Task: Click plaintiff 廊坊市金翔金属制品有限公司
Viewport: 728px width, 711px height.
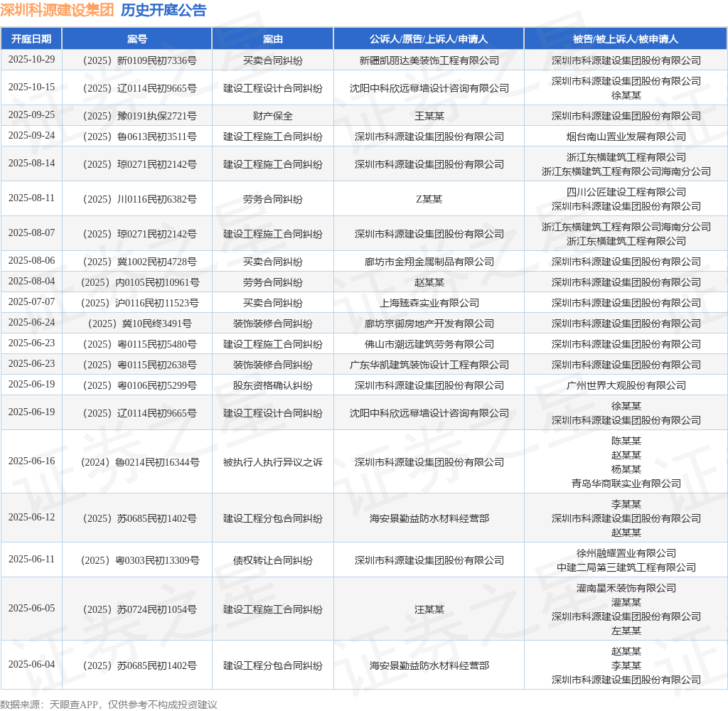Action: pyautogui.click(x=429, y=262)
